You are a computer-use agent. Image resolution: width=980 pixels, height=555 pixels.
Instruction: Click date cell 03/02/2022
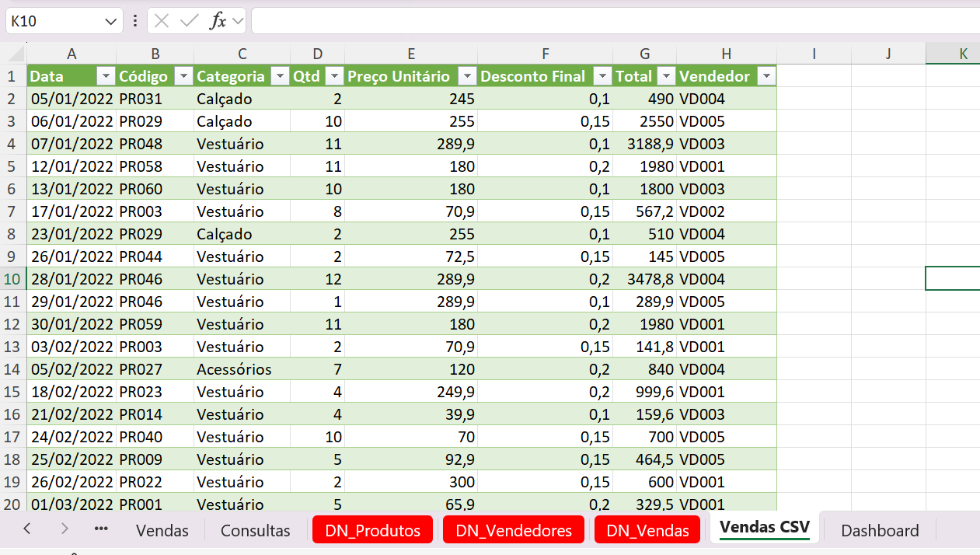pyautogui.click(x=71, y=347)
